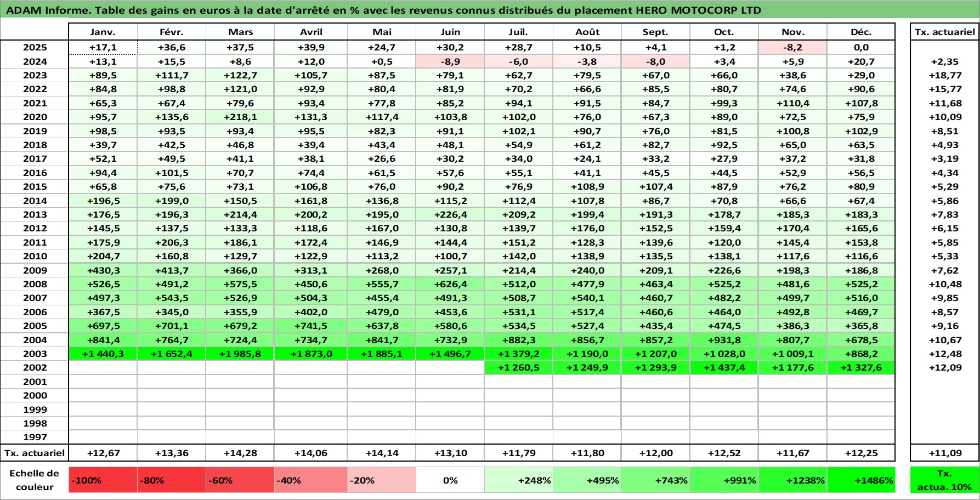Image resolution: width=980 pixels, height=500 pixels.
Task: Click the +218,1 cell for Mars 2020
Action: (x=240, y=117)
